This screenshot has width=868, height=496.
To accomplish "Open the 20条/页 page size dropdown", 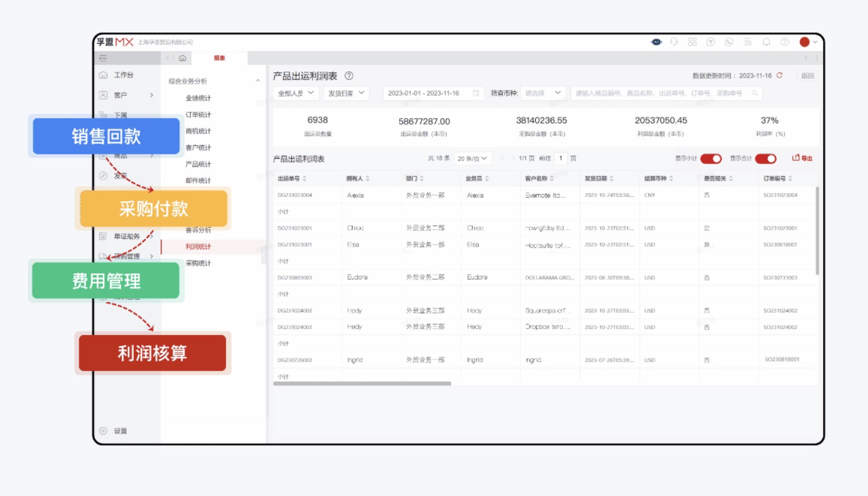I will (x=472, y=159).
